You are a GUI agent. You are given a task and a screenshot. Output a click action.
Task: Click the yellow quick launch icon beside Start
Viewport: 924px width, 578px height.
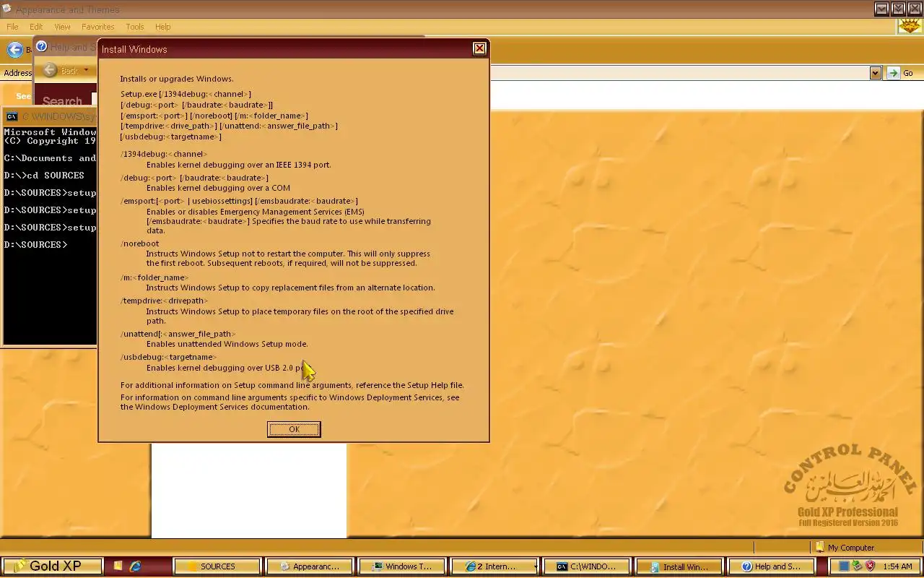[x=118, y=566]
